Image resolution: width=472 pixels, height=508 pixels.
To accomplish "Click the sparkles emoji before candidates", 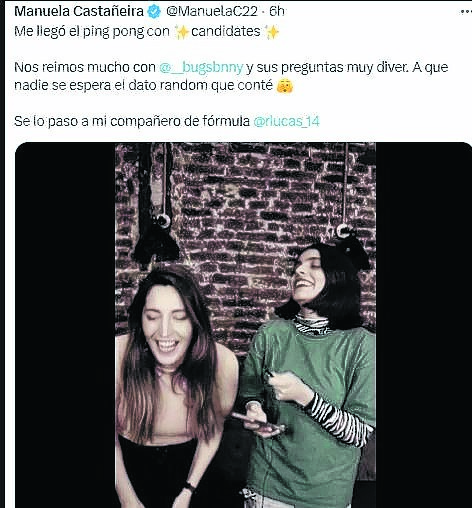I will 182,32.
